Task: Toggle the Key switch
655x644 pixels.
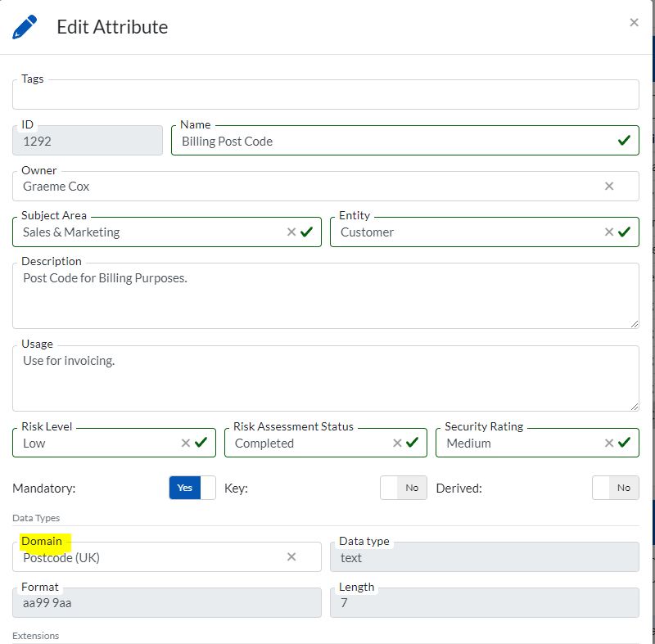Action: point(403,488)
